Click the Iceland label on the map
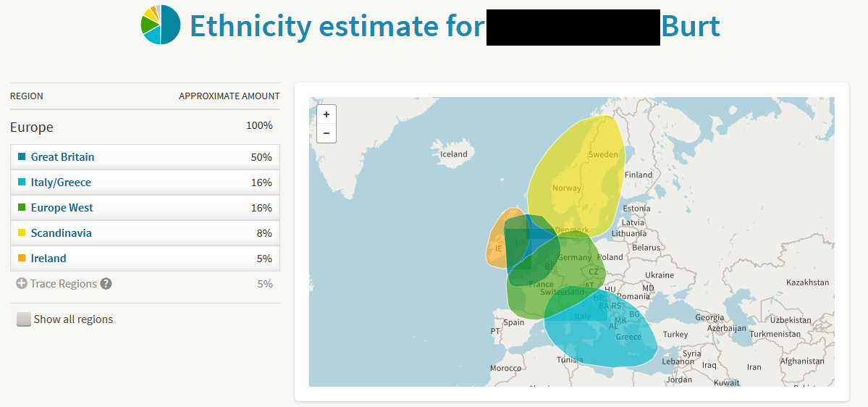 (453, 154)
